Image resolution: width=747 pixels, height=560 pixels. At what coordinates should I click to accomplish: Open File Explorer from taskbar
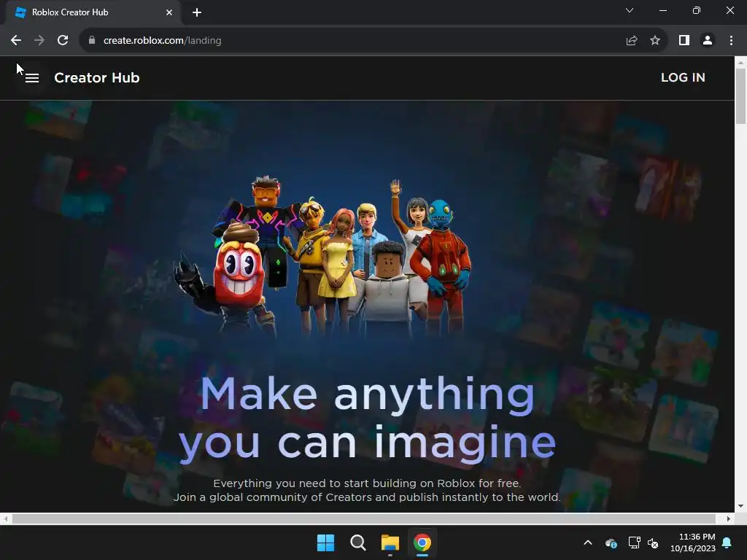[390, 542]
